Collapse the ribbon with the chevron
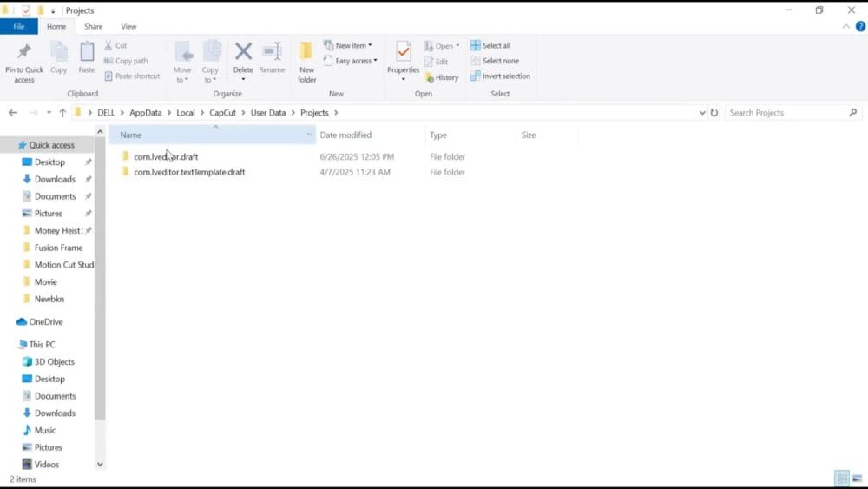 pos(846,27)
